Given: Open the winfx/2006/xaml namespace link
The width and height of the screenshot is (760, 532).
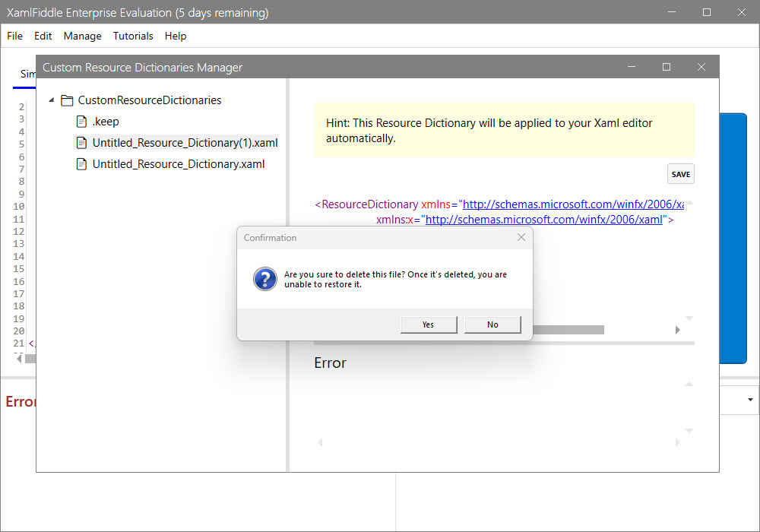Looking at the screenshot, I should click(x=544, y=220).
